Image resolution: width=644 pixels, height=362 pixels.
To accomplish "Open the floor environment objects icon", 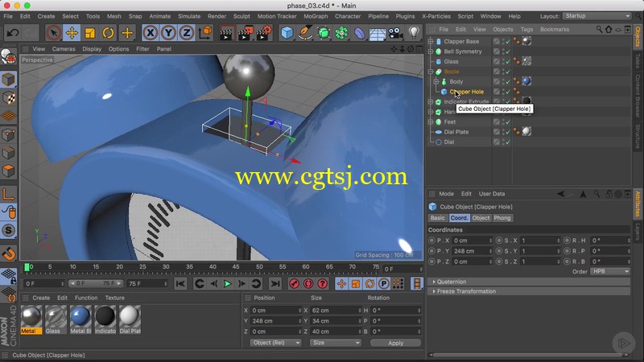I will coord(378,33).
